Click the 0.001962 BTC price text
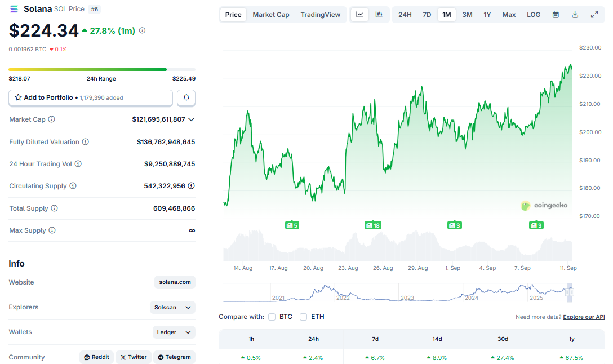613x364 pixels. [28, 49]
